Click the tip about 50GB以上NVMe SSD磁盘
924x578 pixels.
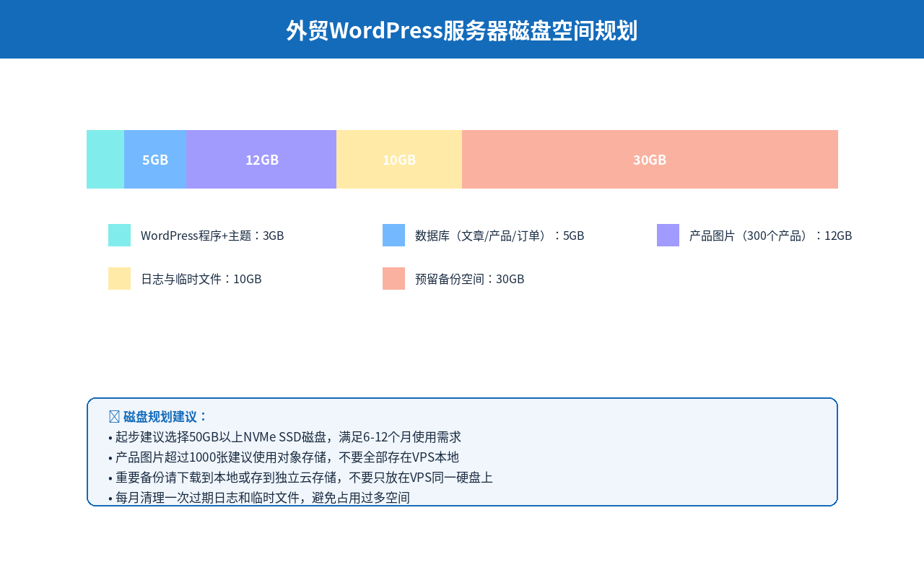click(x=284, y=436)
